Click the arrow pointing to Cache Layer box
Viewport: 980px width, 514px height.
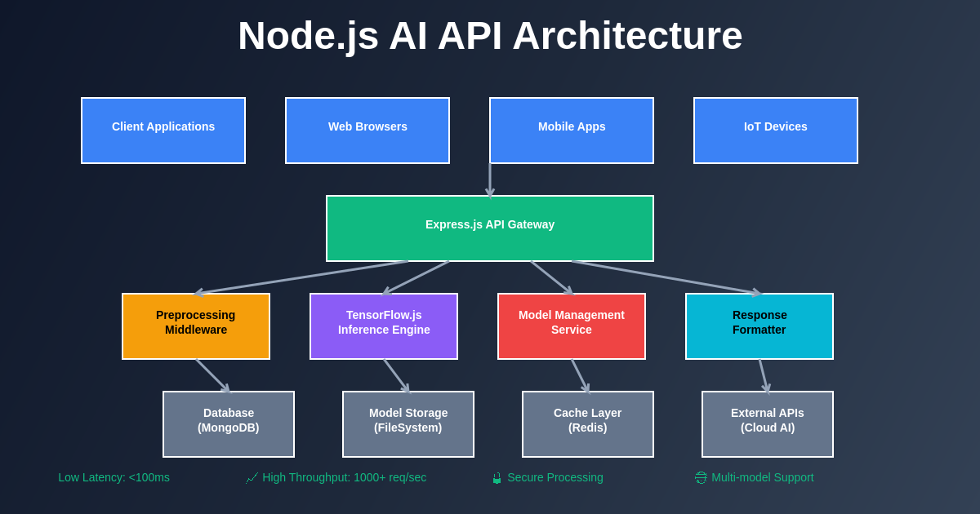click(x=580, y=376)
